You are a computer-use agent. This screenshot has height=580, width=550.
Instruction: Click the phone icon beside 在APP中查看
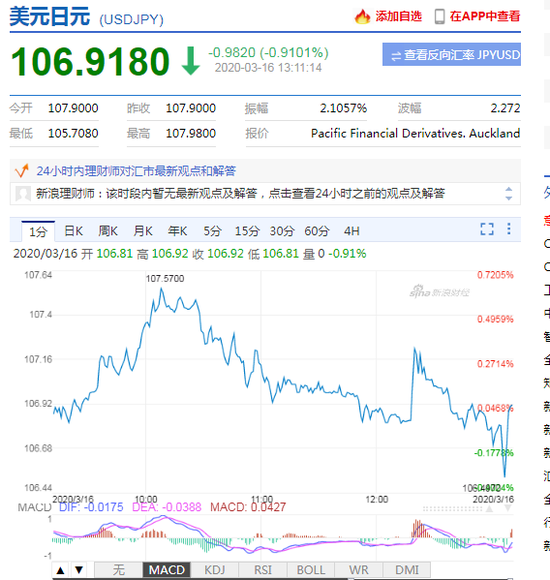(439, 17)
